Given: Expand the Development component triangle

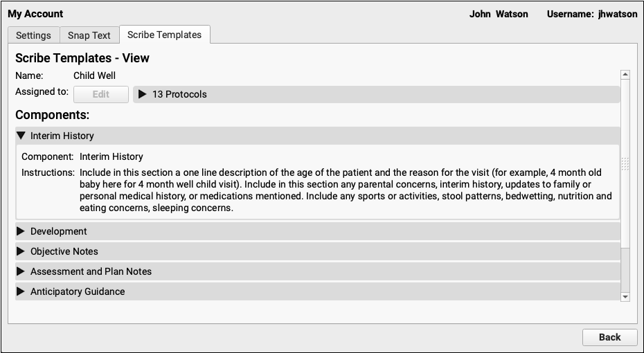Looking at the screenshot, I should coord(21,231).
